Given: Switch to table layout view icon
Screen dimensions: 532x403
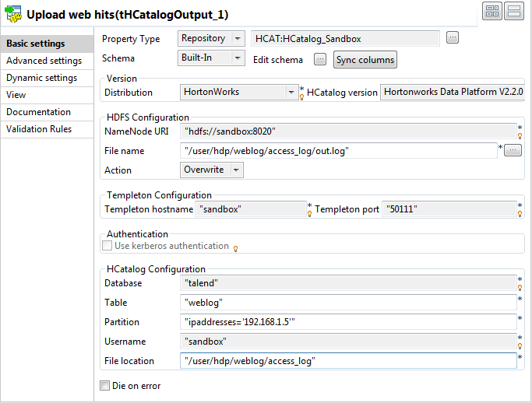Looking at the screenshot, I should click(492, 11).
